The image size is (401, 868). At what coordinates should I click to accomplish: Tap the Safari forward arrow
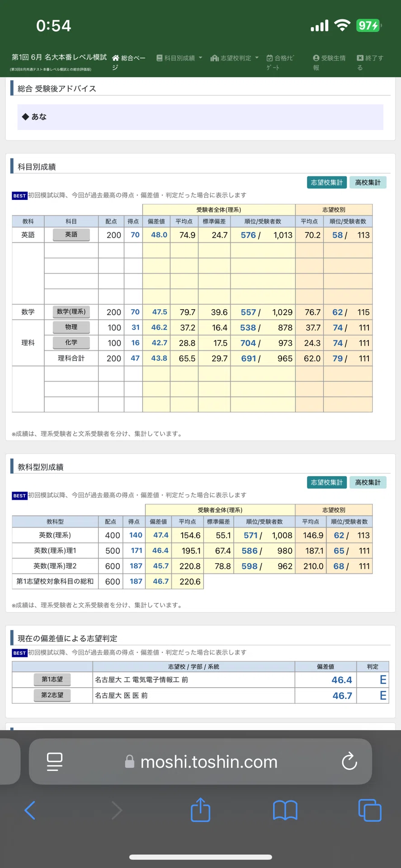tap(117, 810)
